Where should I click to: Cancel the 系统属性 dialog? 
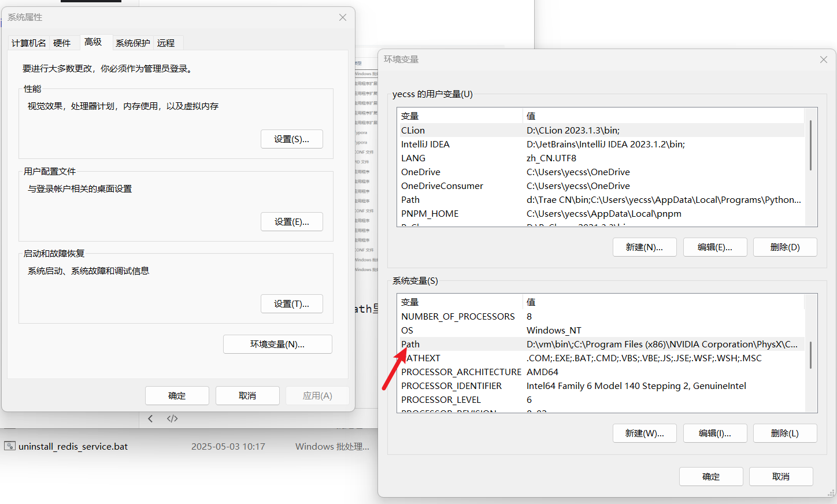coord(247,396)
